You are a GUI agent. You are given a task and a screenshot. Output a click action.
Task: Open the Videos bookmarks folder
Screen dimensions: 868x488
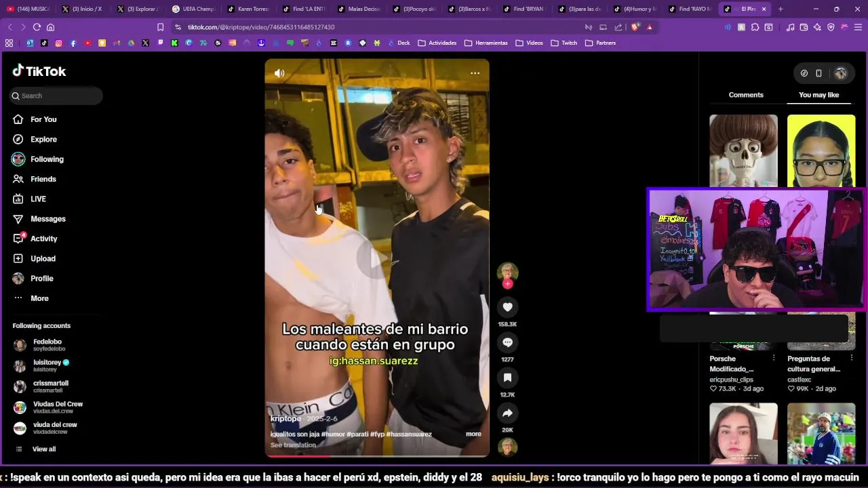click(529, 43)
